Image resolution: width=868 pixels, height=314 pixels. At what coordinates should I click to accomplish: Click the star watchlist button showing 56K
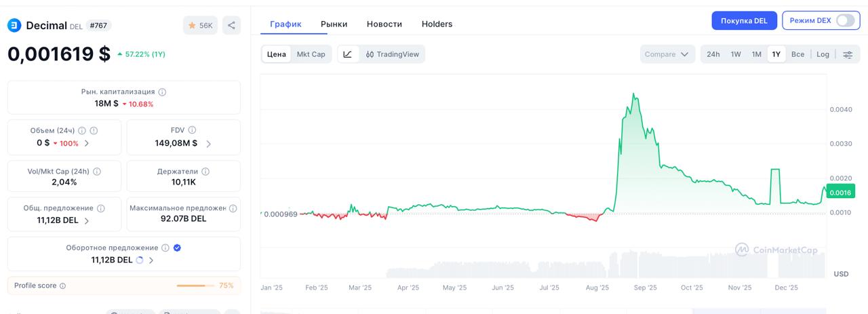[x=200, y=26]
